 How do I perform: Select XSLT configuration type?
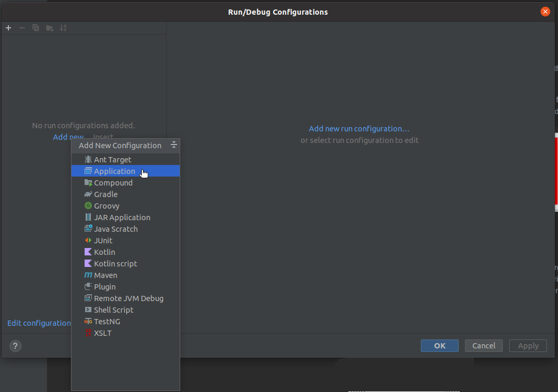tap(125, 333)
